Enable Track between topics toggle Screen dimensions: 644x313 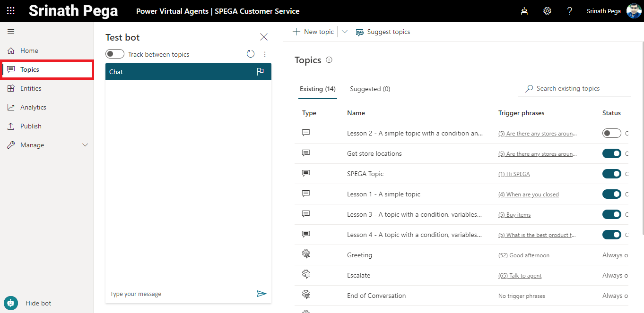[115, 54]
